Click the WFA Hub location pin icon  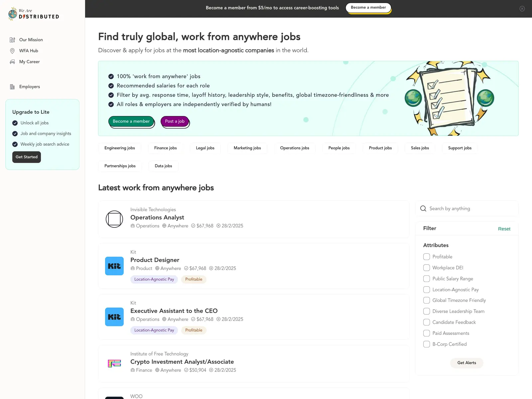pyautogui.click(x=12, y=51)
